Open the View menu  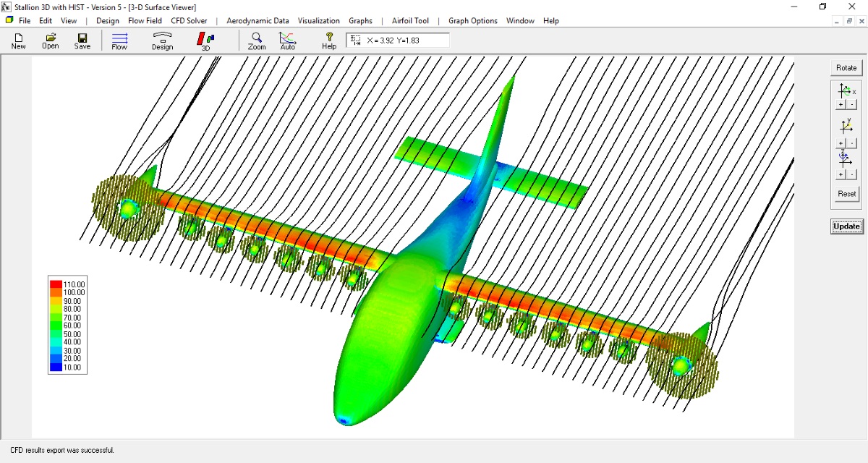tap(69, 21)
